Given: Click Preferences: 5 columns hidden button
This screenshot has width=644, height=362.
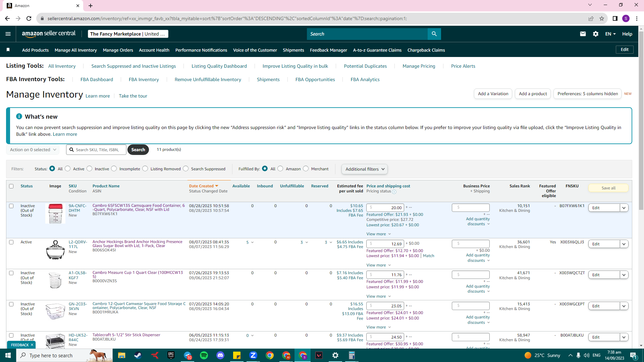Looking at the screenshot, I should [588, 94].
